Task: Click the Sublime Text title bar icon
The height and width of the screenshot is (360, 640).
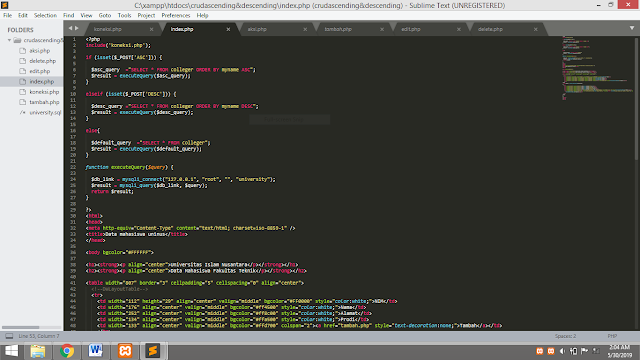Action: click(x=4, y=5)
